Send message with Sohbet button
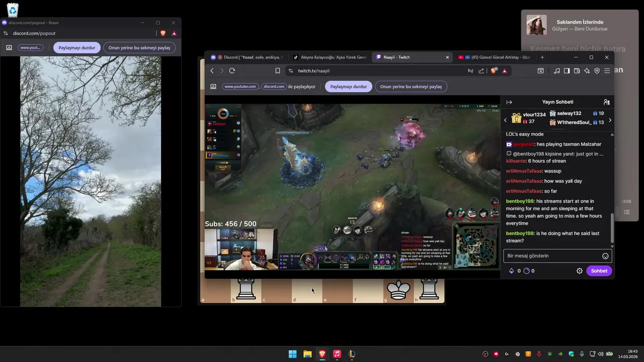 point(599,271)
